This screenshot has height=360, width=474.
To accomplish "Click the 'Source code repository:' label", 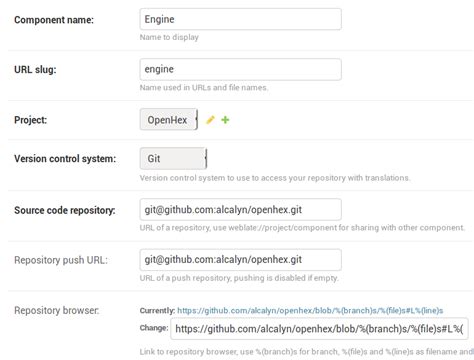I will pyautogui.click(x=65, y=210).
